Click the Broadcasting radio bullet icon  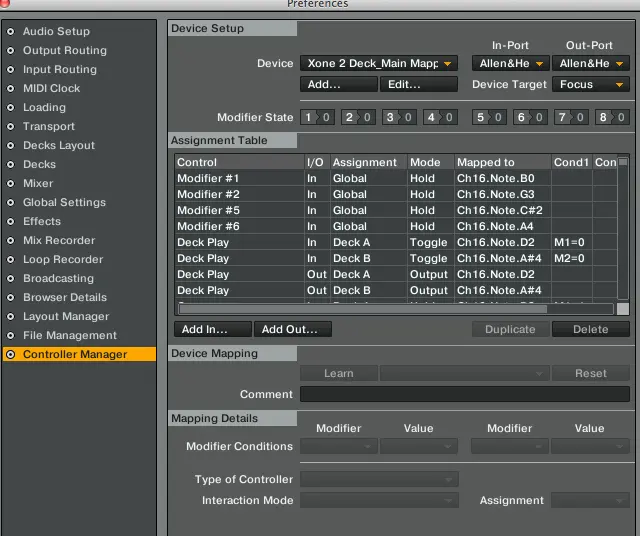[11, 279]
